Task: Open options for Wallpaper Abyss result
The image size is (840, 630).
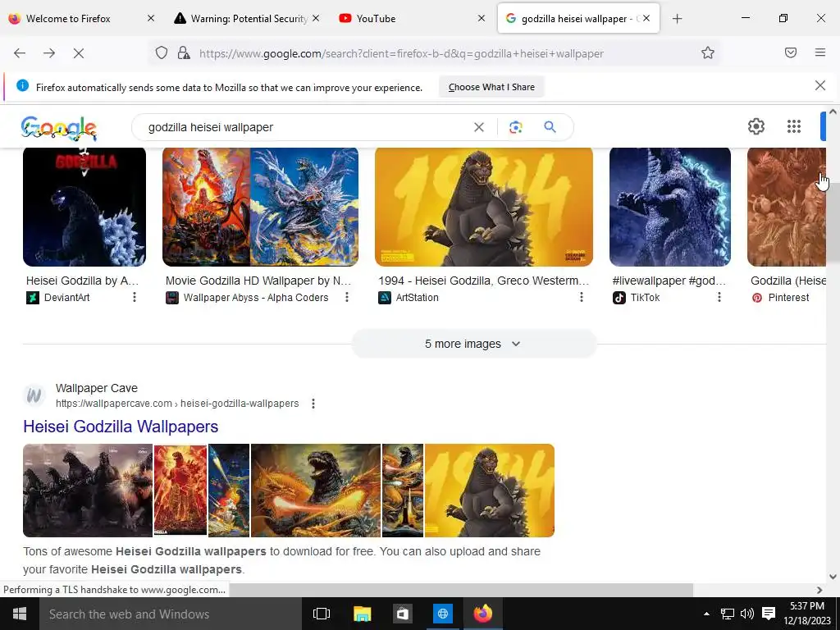Action: point(347,297)
